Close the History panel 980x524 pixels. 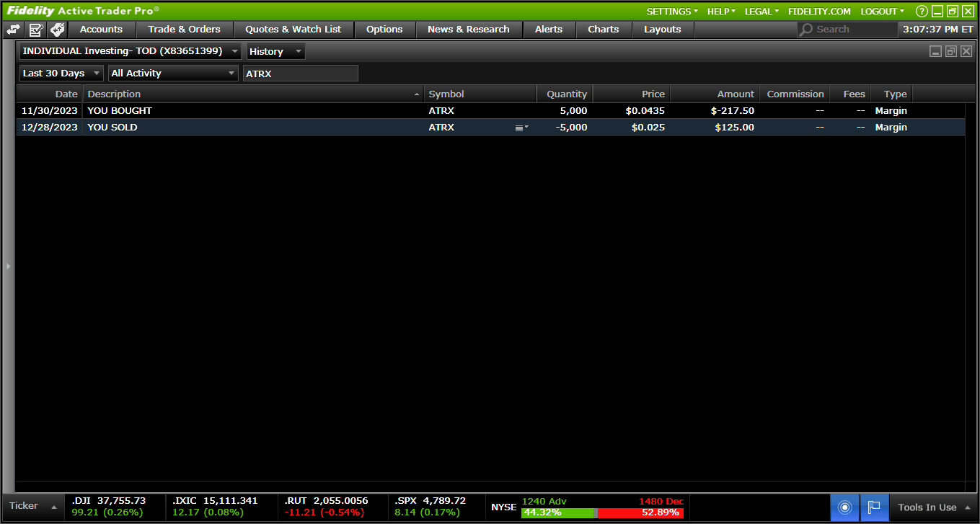click(966, 51)
